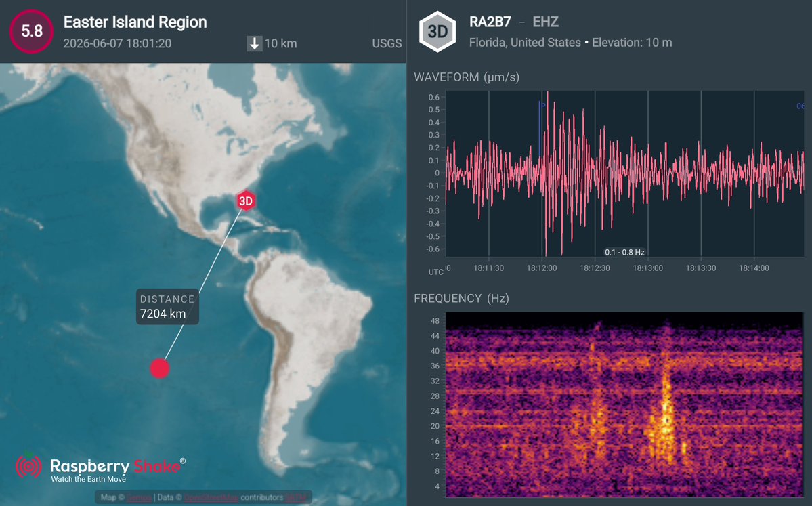This screenshot has width=812, height=506.
Task: Click the Raspberry Shake logo
Action: pyautogui.click(x=101, y=467)
